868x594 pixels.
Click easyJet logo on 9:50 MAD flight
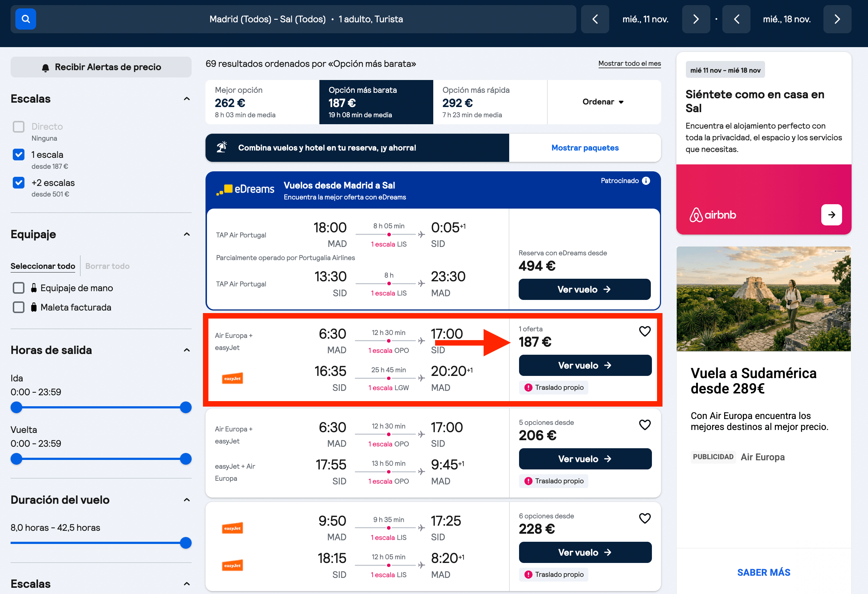point(232,528)
